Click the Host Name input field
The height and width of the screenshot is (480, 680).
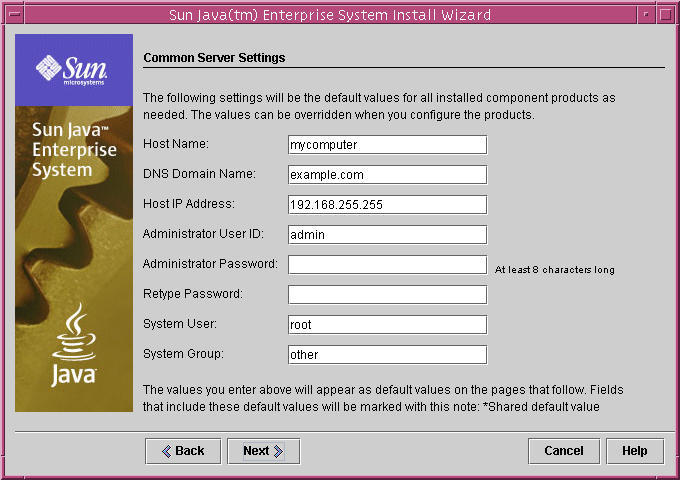pyautogui.click(x=387, y=145)
